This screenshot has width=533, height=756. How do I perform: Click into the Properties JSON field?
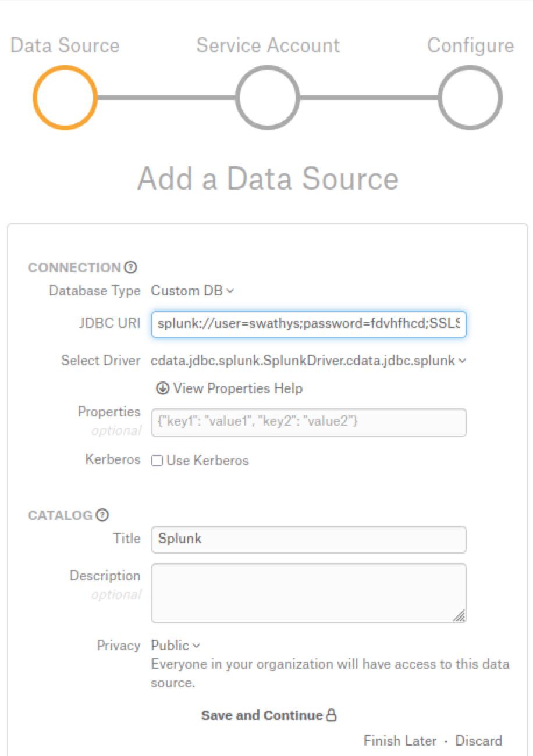308,422
